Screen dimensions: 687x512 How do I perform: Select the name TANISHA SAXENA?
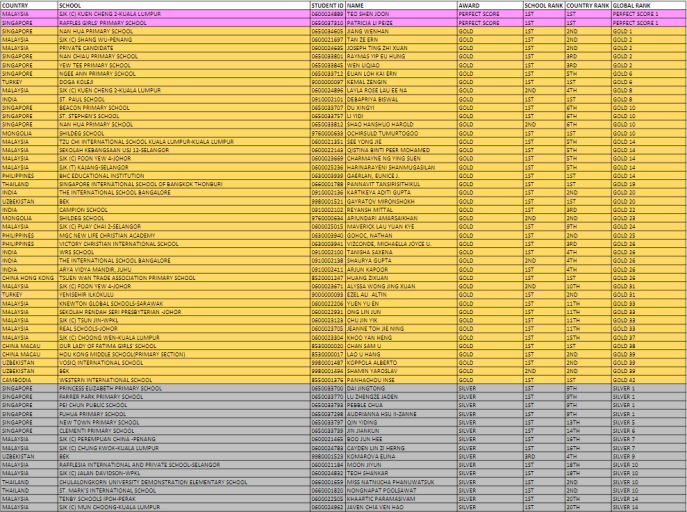pyautogui.click(x=401, y=252)
